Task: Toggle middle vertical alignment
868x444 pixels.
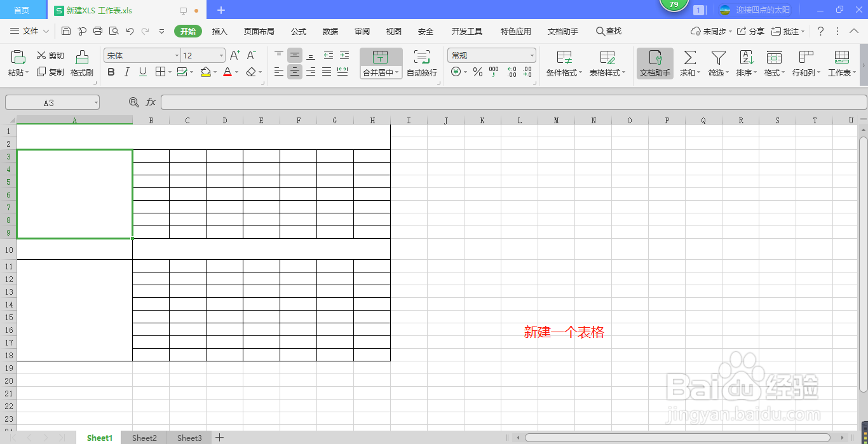Action: tap(295, 55)
